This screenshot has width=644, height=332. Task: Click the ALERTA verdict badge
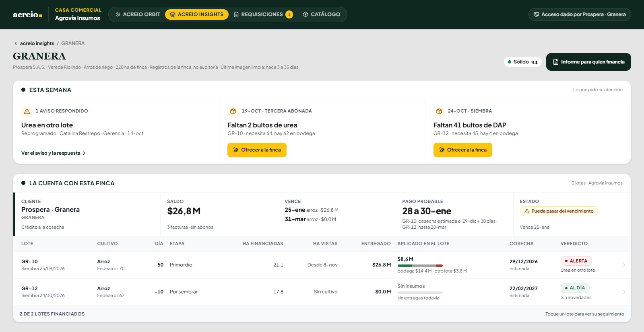(576, 261)
